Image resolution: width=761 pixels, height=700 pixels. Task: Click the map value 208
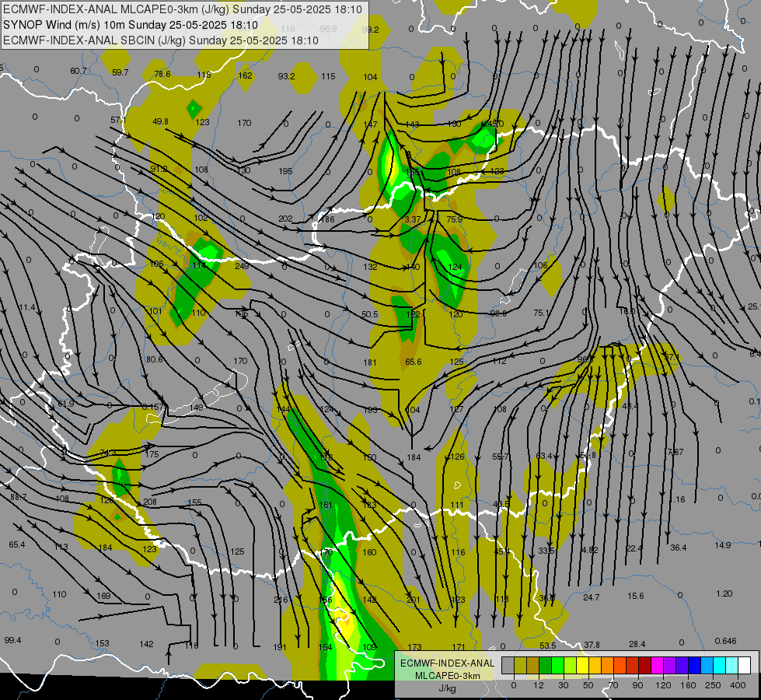click(150, 502)
